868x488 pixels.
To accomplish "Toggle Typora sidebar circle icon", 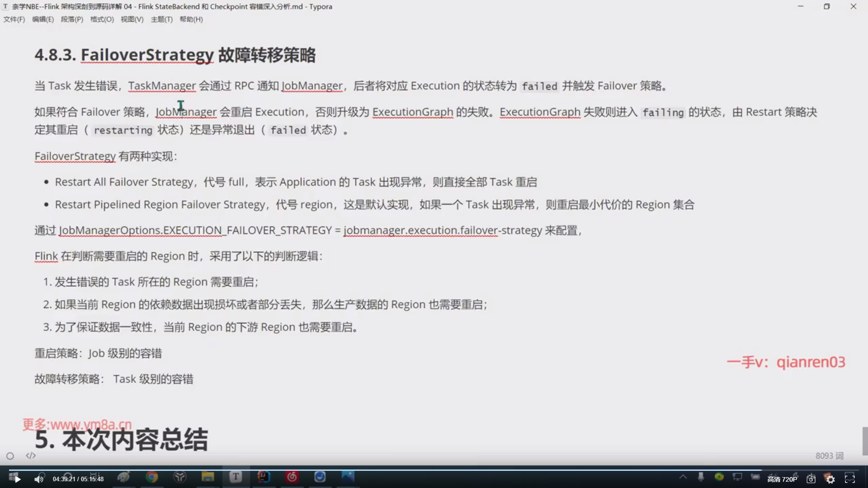I will tap(10, 456).
